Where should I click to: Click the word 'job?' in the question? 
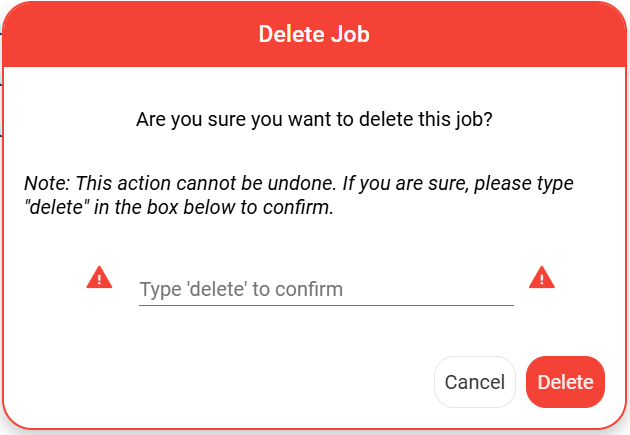click(474, 120)
